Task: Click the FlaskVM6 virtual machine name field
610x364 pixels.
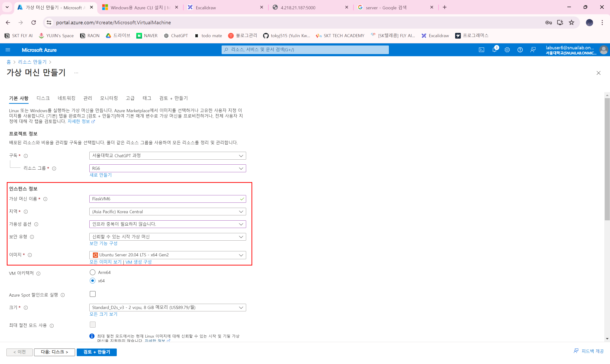Action: (164, 199)
